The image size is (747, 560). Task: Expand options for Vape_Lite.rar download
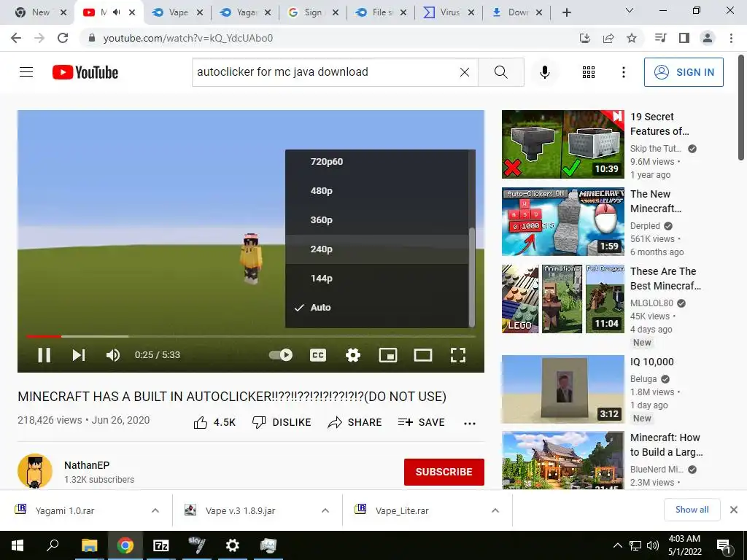coord(495,510)
